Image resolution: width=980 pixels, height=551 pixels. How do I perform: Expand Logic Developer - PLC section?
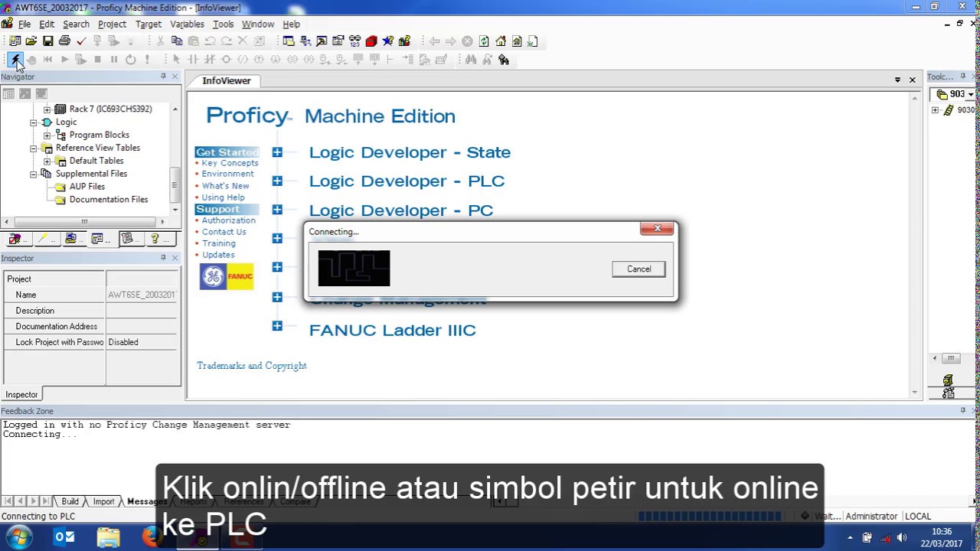(277, 181)
